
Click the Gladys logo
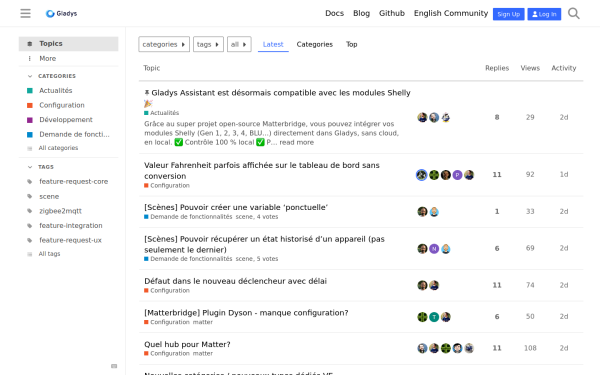61,13
